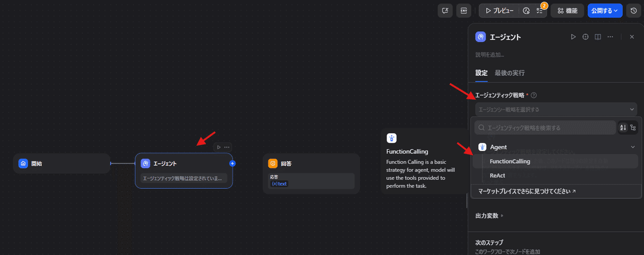This screenshot has width=644, height=255.
Task: Open the checklist icon with badge 2
Action: click(539, 11)
